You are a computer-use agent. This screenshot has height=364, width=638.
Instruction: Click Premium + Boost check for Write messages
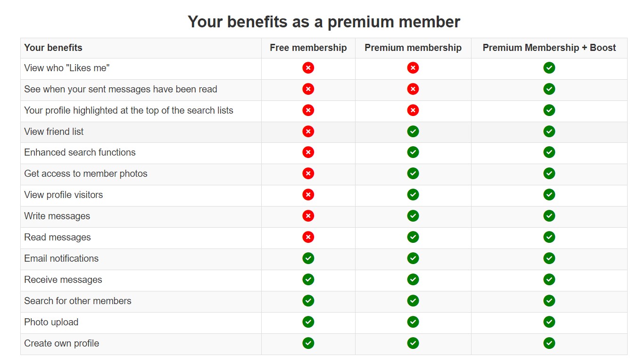pos(549,216)
